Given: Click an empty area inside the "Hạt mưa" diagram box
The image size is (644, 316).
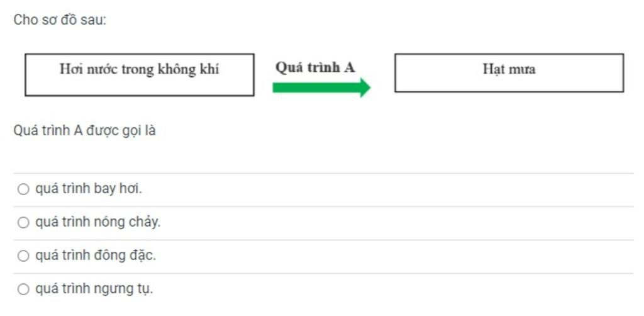Looking at the screenshot, I should (509, 84).
